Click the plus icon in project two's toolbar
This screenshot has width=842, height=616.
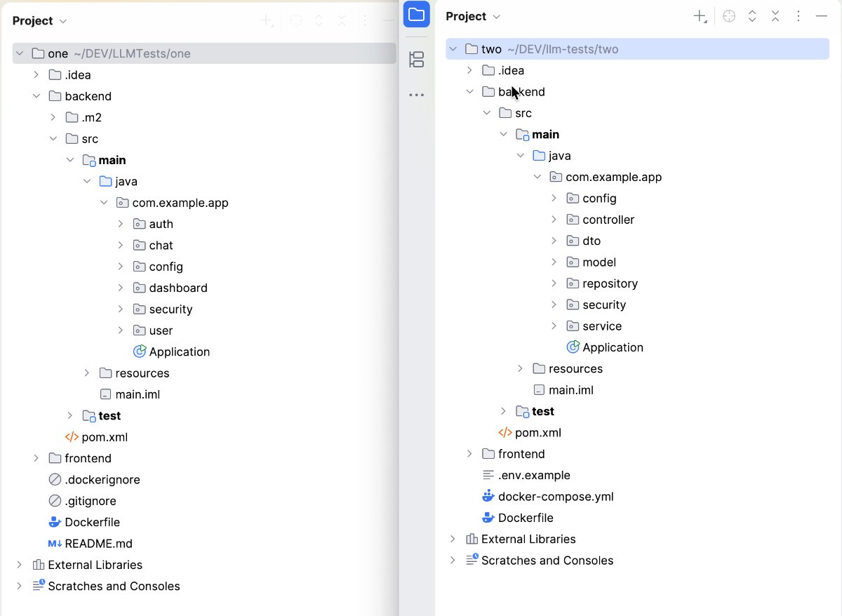[x=700, y=17]
